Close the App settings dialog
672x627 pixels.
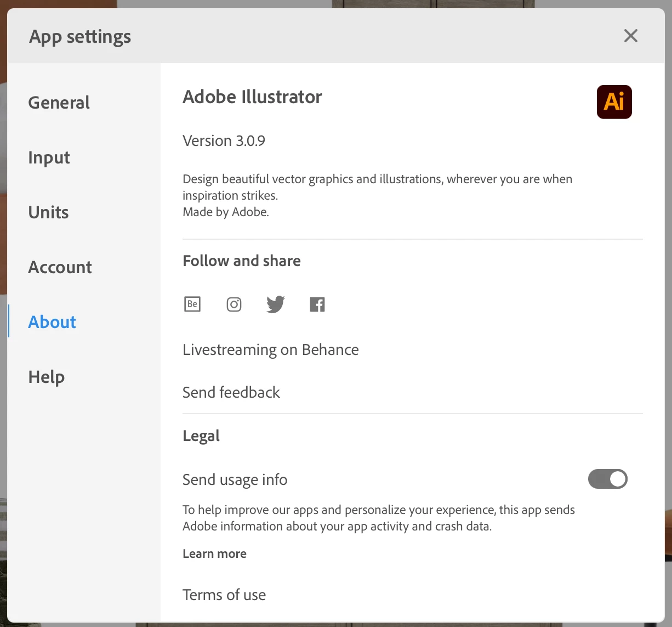coord(631,36)
